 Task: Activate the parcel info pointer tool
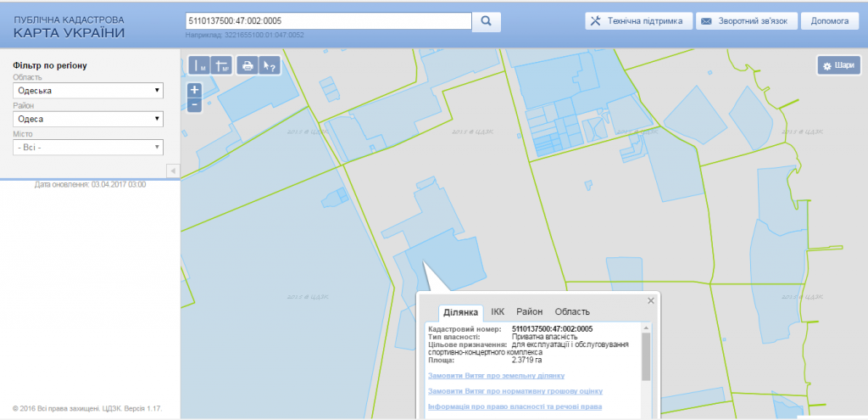point(270,65)
